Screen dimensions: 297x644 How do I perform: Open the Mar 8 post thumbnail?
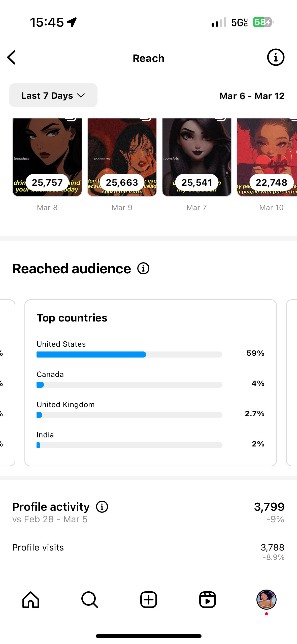pos(47,157)
